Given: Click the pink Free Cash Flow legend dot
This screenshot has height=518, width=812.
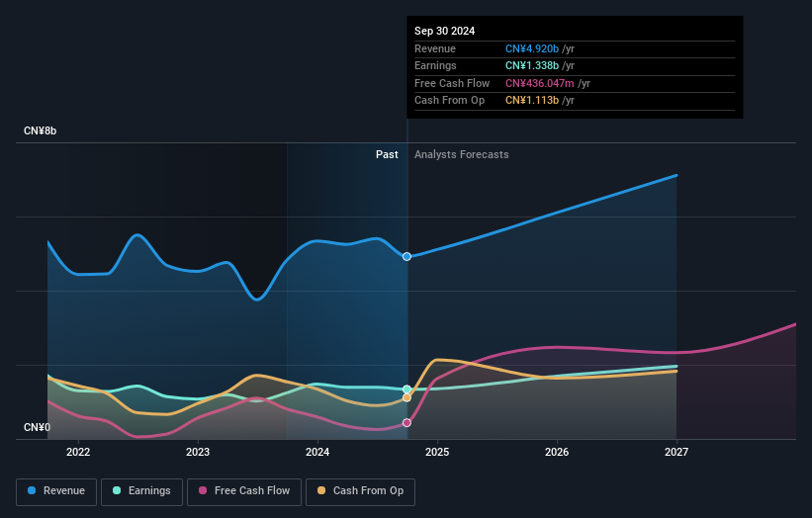Looking at the screenshot, I should (203, 490).
